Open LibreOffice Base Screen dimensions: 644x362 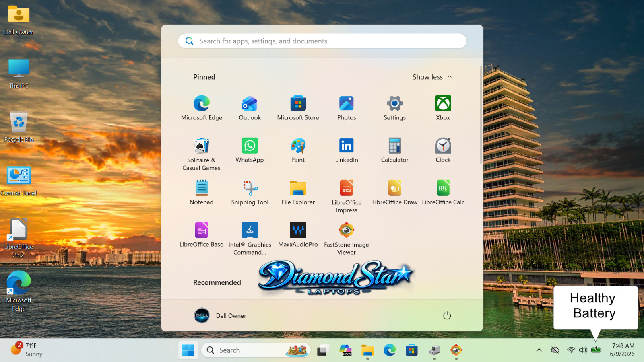(202, 234)
